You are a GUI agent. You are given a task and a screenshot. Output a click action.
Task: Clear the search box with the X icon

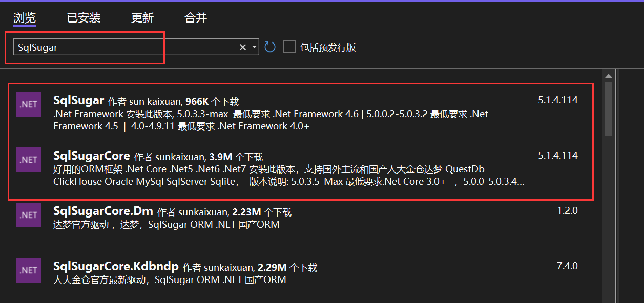(x=242, y=47)
